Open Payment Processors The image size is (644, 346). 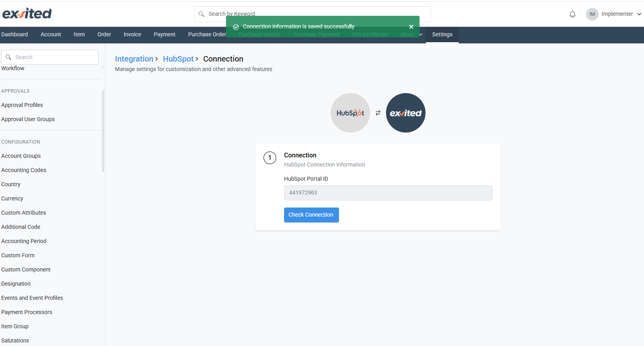click(26, 312)
